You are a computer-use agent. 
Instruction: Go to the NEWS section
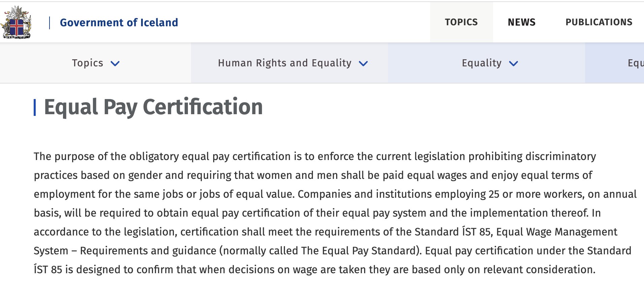pyautogui.click(x=521, y=22)
